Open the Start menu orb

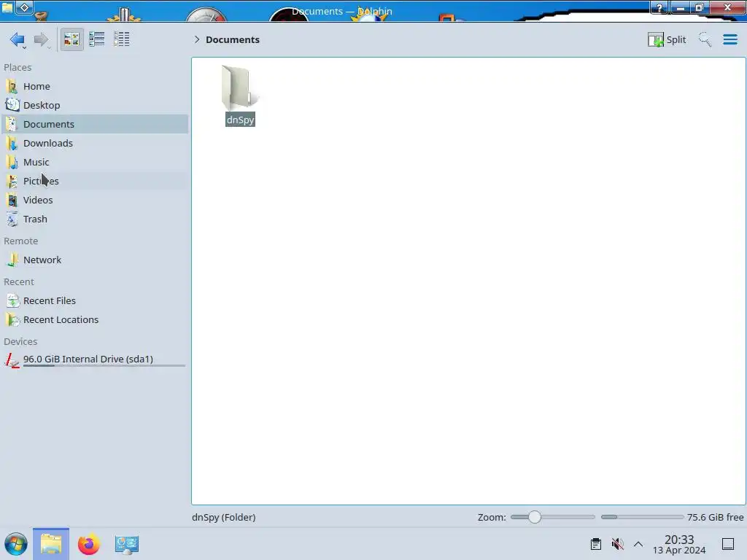16,544
